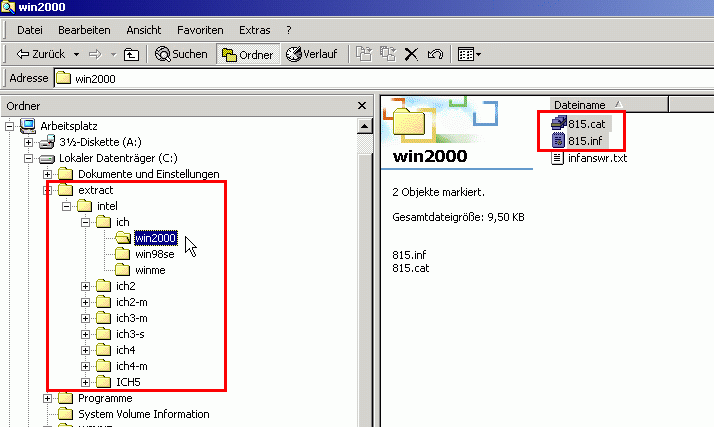The width and height of the screenshot is (714, 427).
Task: Open the Favoriten menu
Action: click(x=200, y=30)
